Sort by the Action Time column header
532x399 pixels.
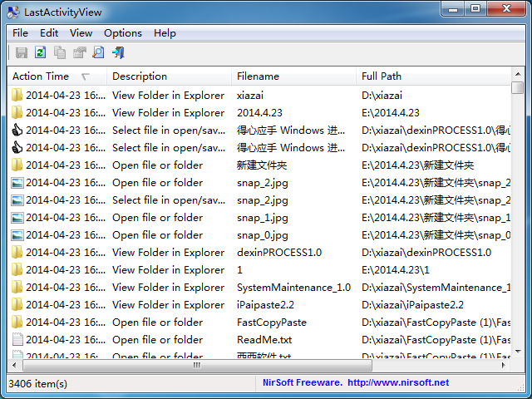click(x=57, y=76)
